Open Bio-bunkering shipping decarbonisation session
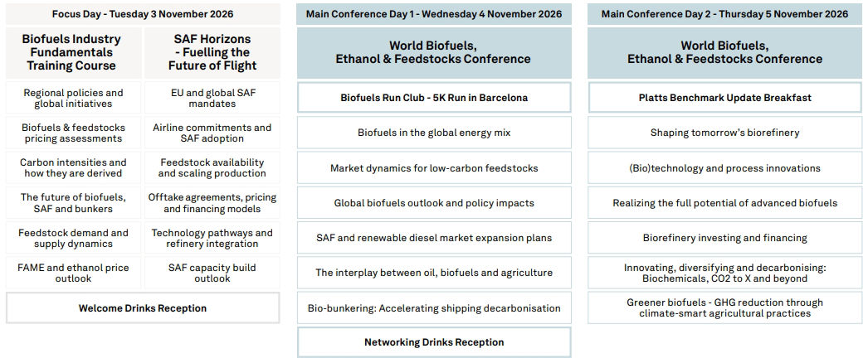Viewport: 868px width, 363px height. [x=434, y=307]
